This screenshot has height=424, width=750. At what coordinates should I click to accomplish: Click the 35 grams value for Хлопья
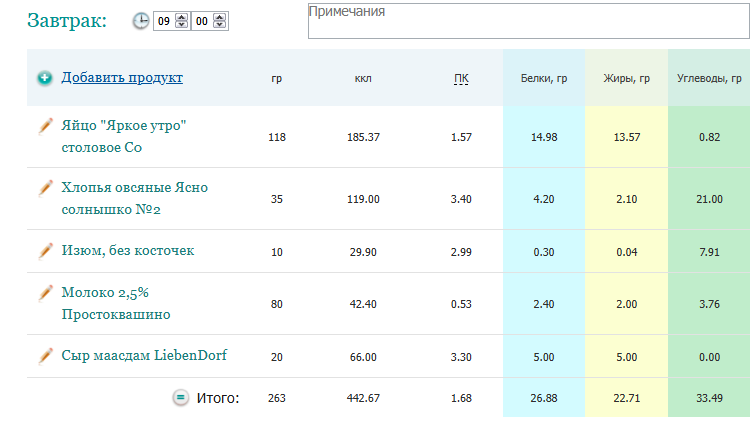pyautogui.click(x=277, y=199)
